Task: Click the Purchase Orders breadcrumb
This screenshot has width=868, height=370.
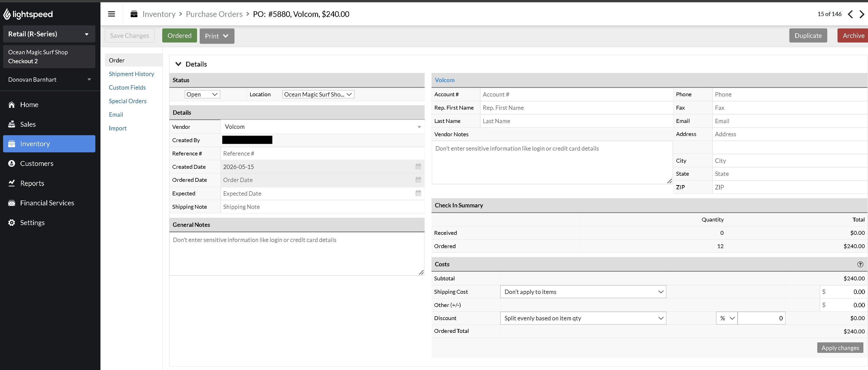Action: click(214, 14)
